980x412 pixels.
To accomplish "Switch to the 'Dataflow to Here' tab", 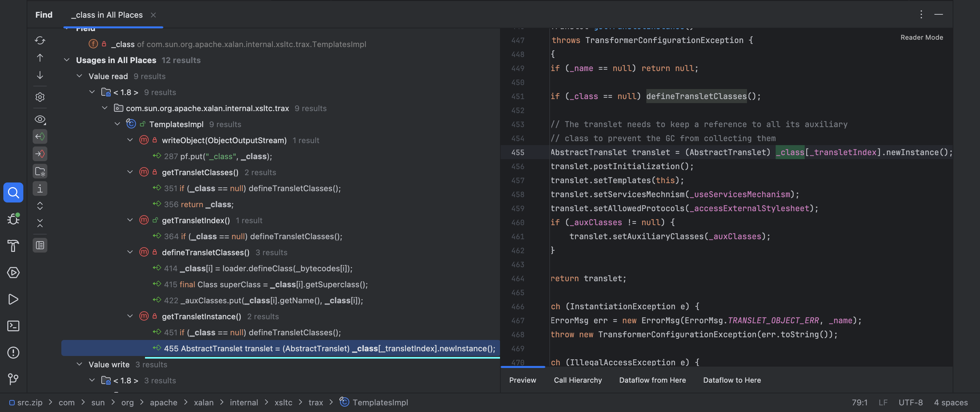I will coord(732,380).
